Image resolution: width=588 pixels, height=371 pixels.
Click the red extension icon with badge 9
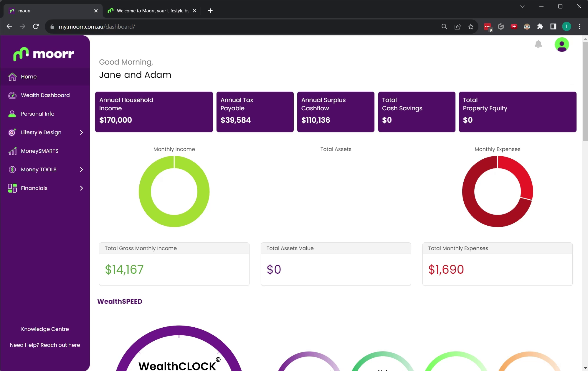[488, 27]
